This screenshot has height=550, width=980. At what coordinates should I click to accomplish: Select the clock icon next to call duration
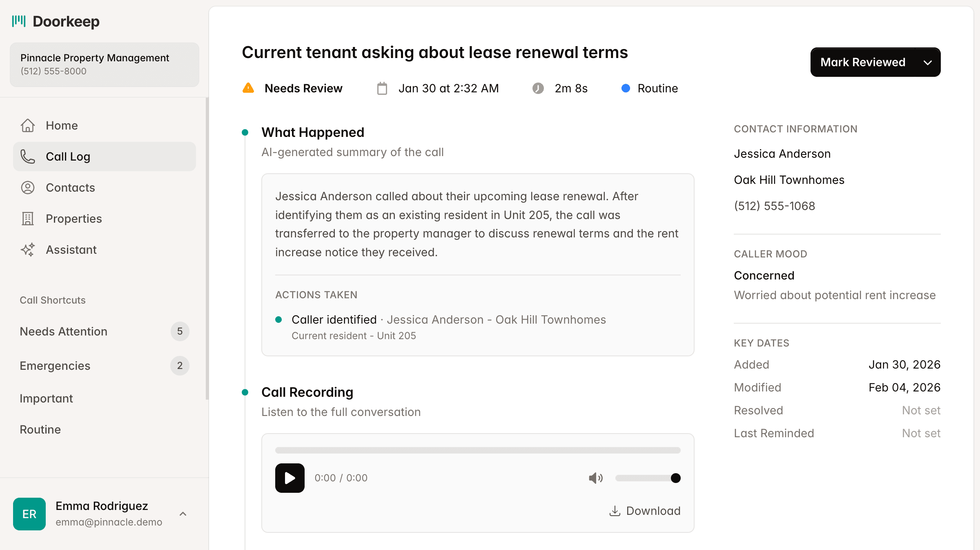[x=538, y=88]
